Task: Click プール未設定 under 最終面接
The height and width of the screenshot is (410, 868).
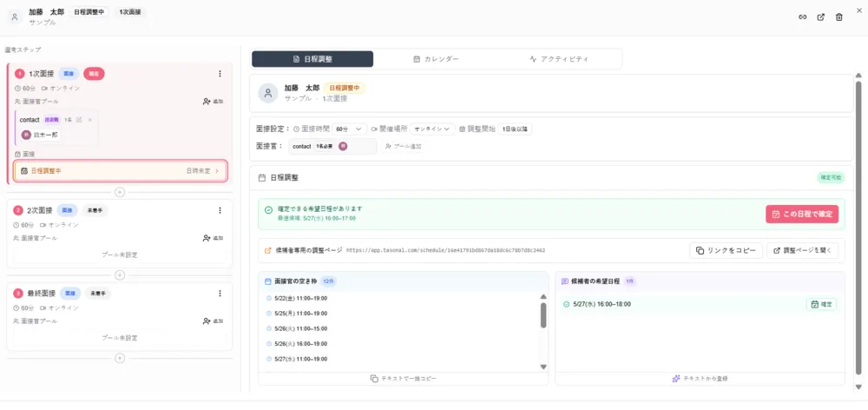Action: [120, 338]
